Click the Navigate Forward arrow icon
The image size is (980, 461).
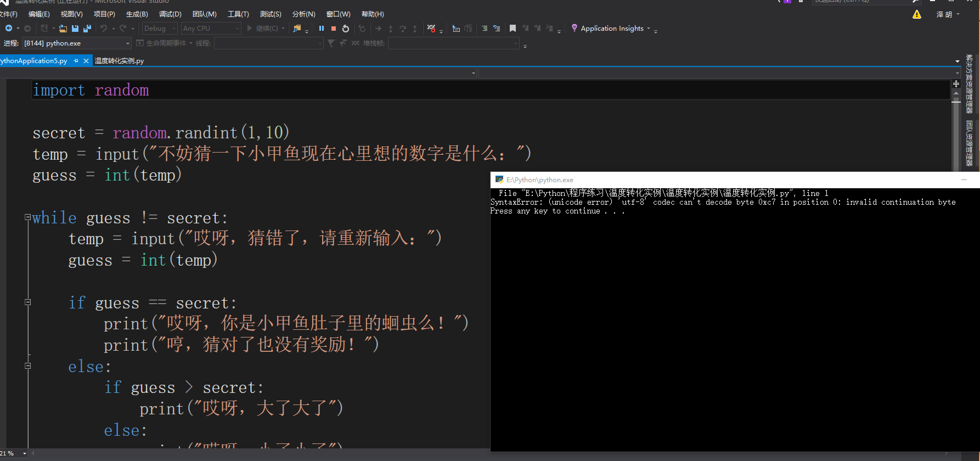(x=27, y=29)
